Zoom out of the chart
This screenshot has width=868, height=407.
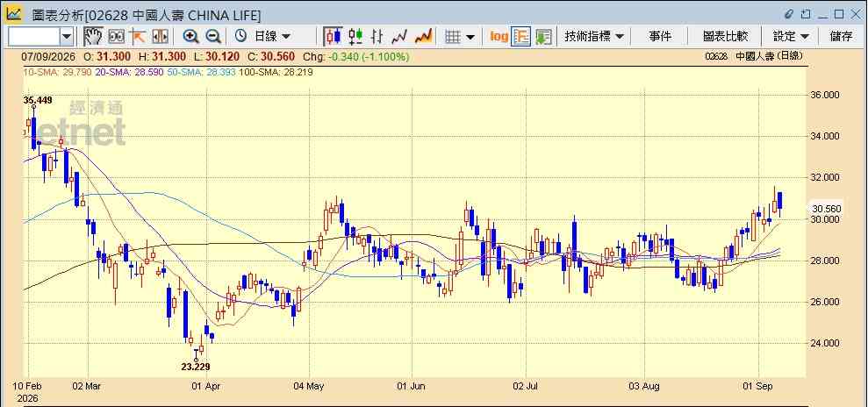pos(213,37)
